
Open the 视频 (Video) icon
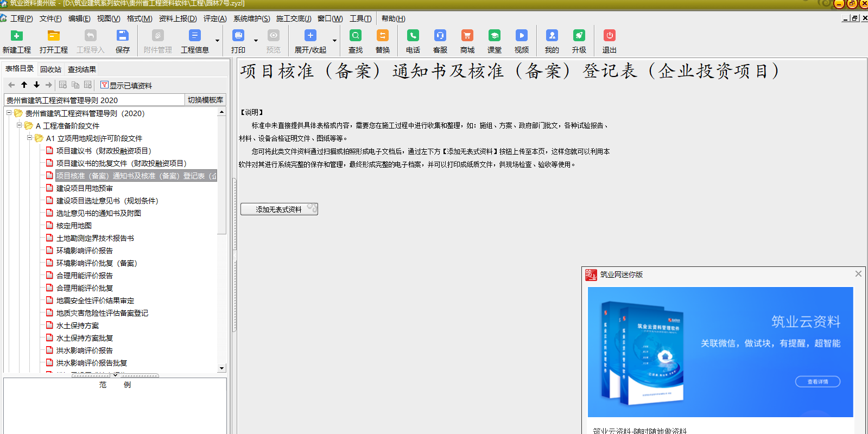point(521,36)
